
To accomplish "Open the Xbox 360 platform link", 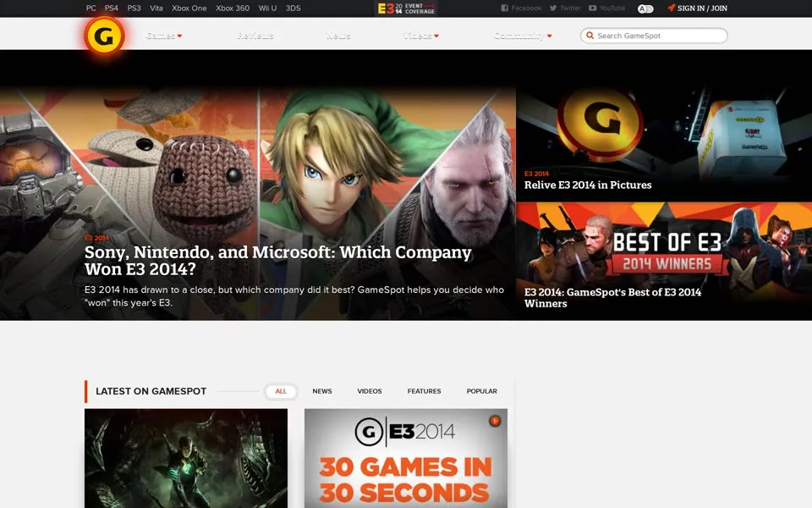I will pos(233,8).
